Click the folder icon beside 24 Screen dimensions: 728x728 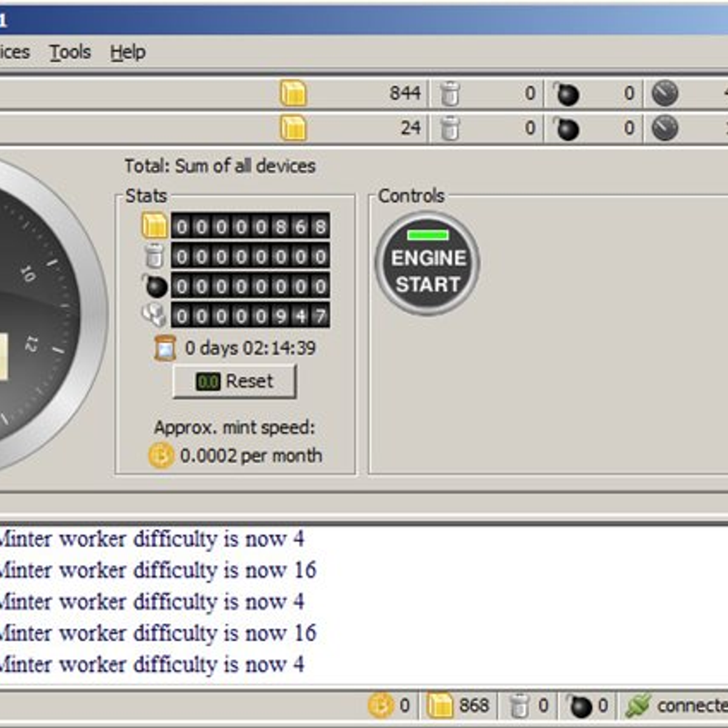tap(293, 129)
